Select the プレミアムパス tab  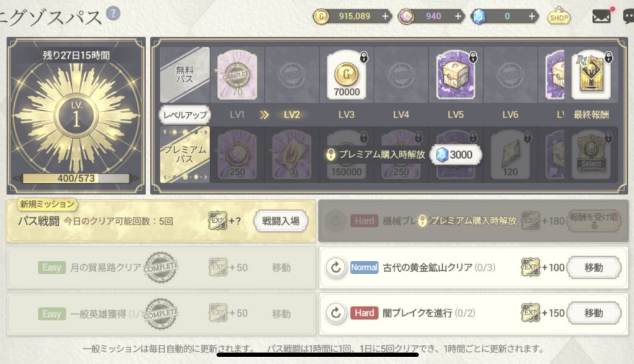click(x=185, y=155)
